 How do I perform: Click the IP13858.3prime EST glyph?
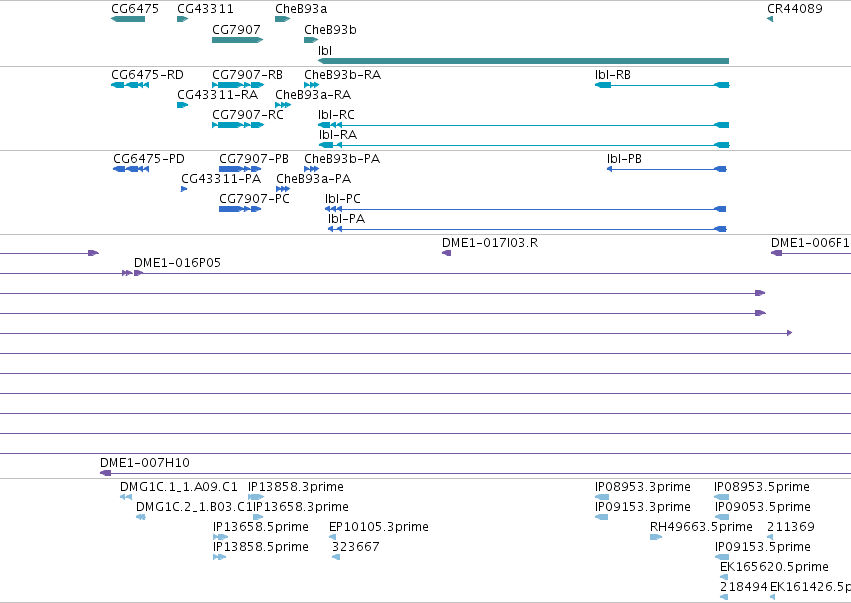(256, 497)
